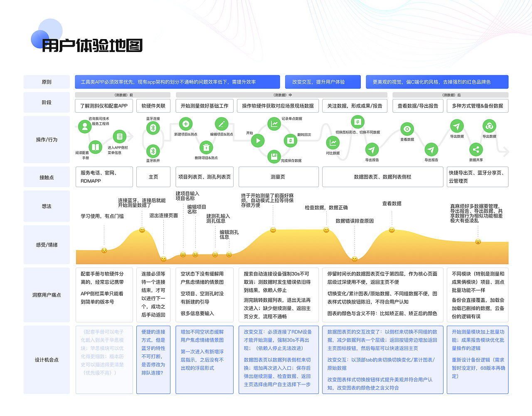Image resolution: width=532 pixels, height=416 pixels.
Task: Click the 导出报告 icon right of 对比数据
Action: point(372,150)
